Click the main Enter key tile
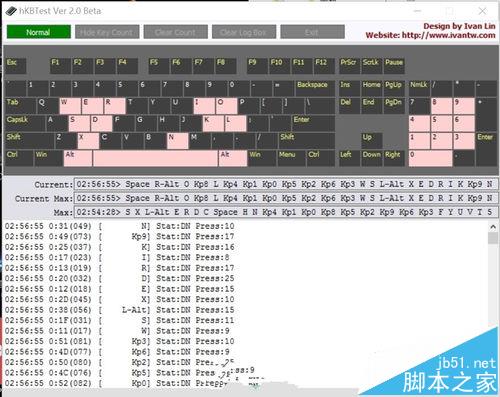The height and width of the screenshot is (397, 500). pyautogui.click(x=313, y=123)
